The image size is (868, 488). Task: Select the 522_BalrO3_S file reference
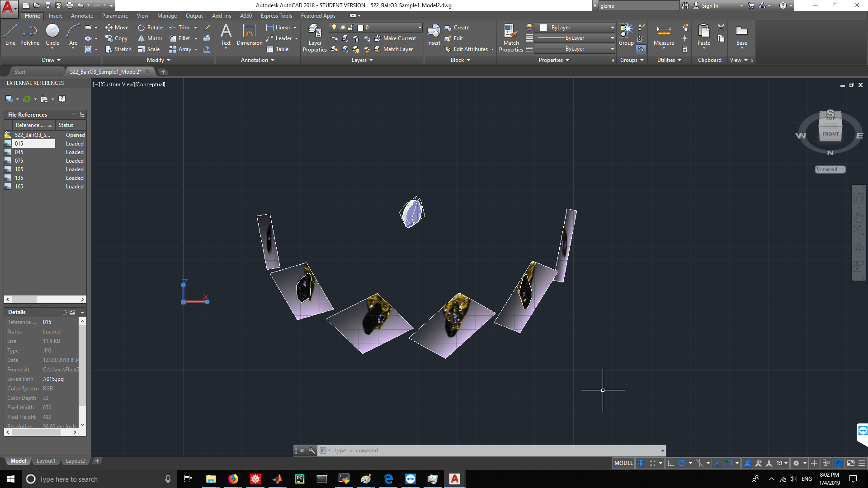point(31,135)
